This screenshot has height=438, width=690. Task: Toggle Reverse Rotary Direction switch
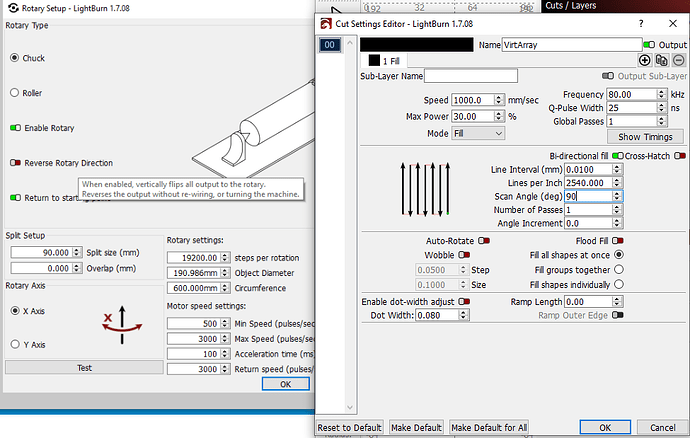[15, 163]
